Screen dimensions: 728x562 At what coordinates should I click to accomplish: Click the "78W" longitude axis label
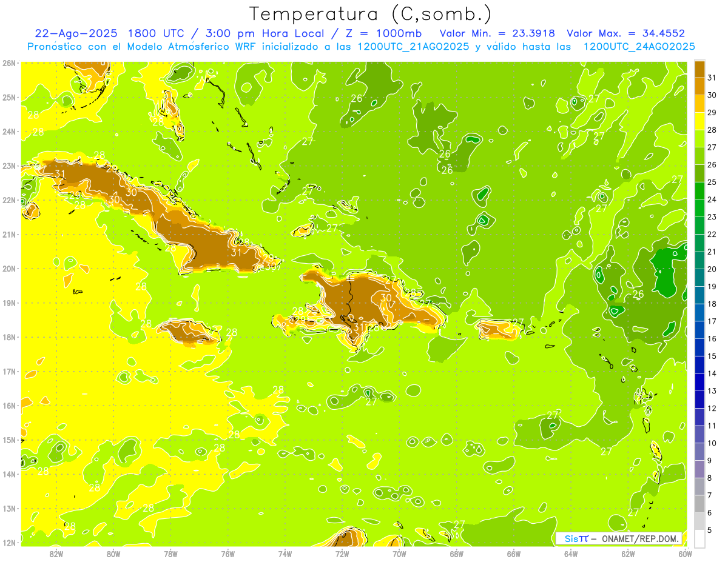[x=170, y=554]
